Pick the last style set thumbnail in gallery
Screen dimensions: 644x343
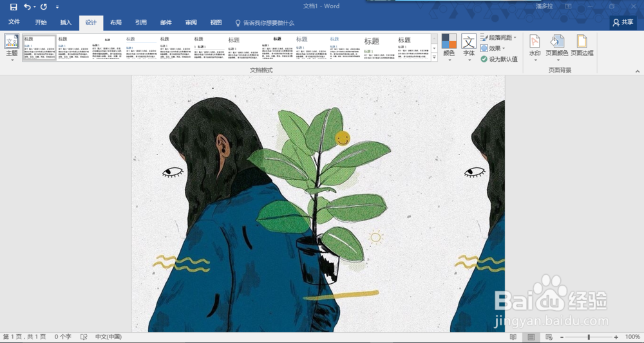click(x=413, y=48)
